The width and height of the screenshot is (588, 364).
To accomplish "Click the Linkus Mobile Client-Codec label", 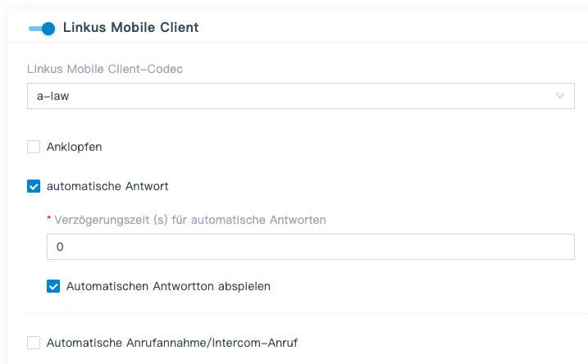I will pyautogui.click(x=105, y=68).
